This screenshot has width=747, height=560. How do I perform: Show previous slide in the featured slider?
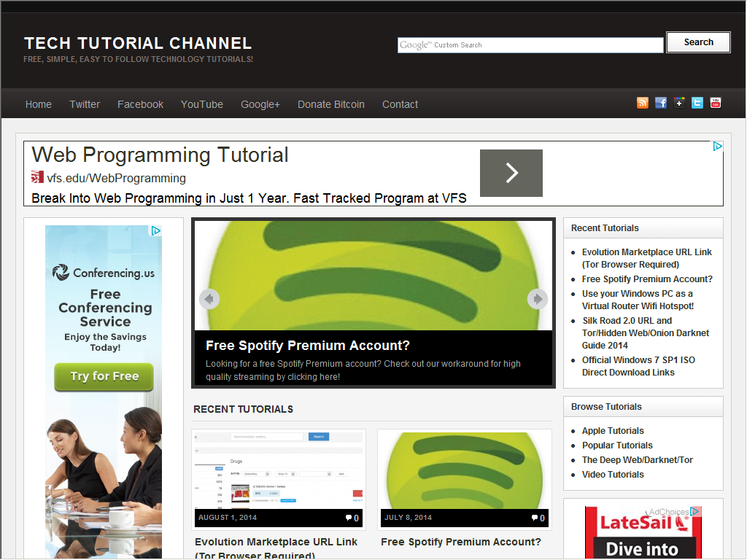(209, 299)
